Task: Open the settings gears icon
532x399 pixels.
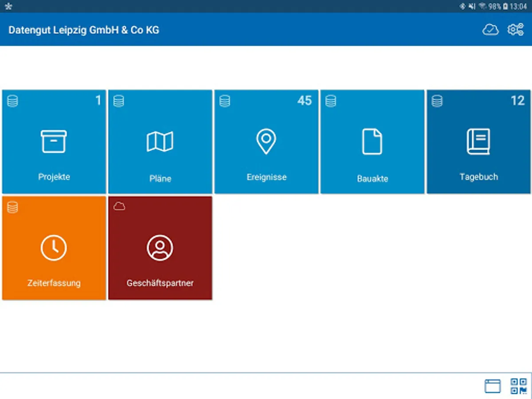Action: [516, 30]
